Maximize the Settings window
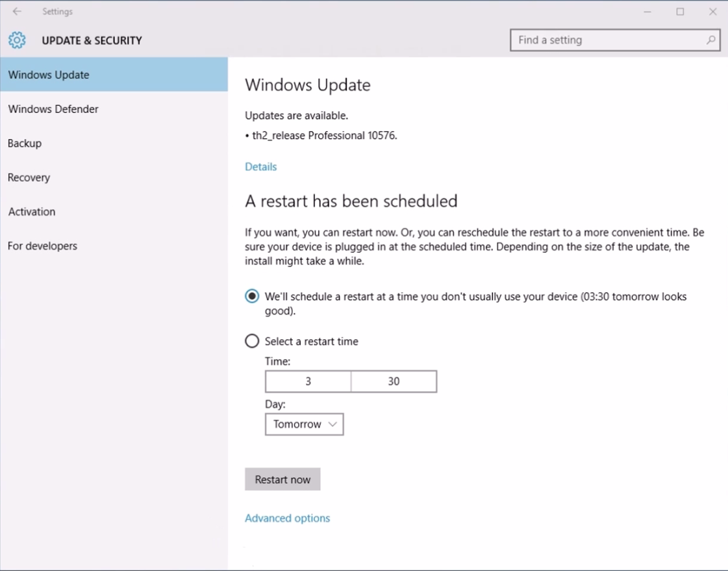 (x=680, y=12)
